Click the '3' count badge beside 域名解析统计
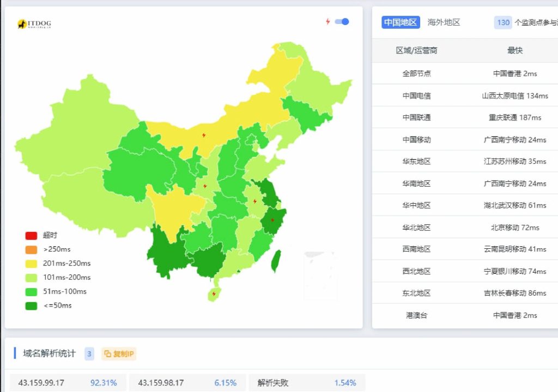Screen dimensions: 558x392 point(89,354)
